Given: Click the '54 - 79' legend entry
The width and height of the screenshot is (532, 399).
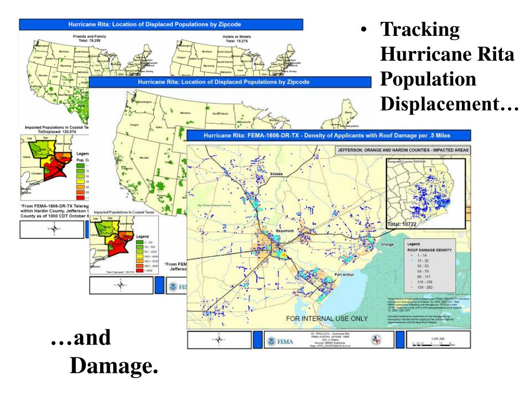Looking at the screenshot, I should click(423, 271).
